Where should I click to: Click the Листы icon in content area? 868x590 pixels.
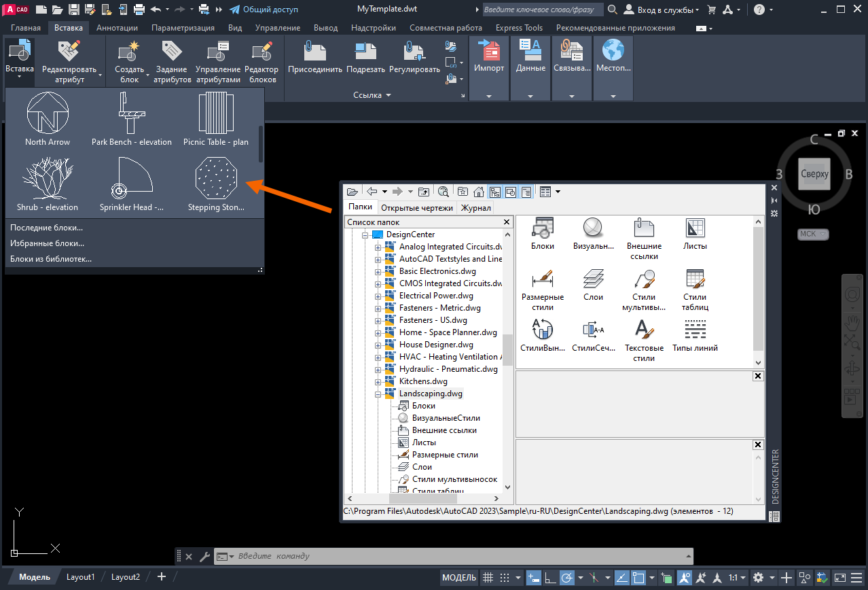click(695, 235)
